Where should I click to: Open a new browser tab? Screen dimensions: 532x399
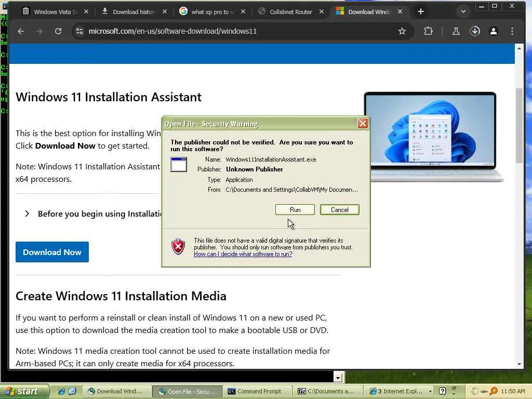pyautogui.click(x=421, y=11)
